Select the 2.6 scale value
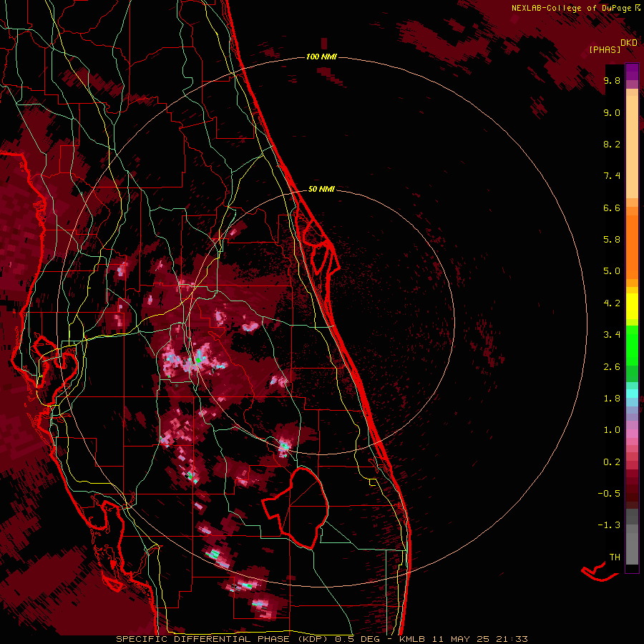644x644 pixels. 612,367
